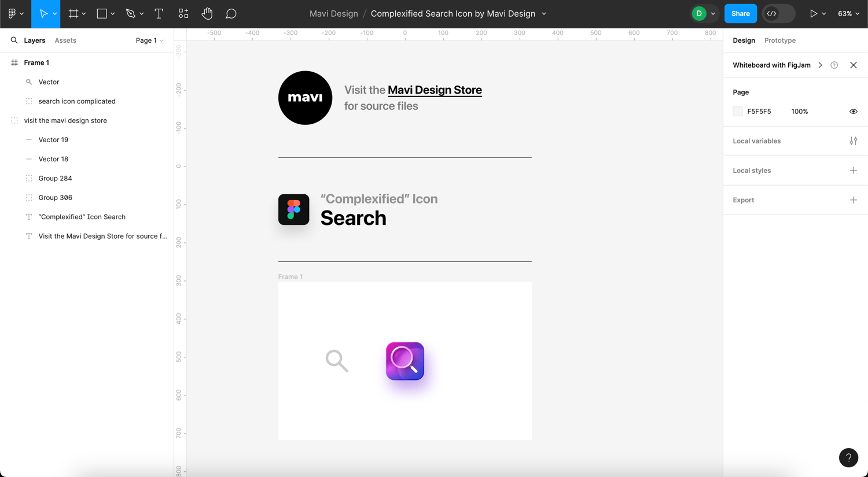Add a local style with plus
868x477 pixels.
(854, 171)
